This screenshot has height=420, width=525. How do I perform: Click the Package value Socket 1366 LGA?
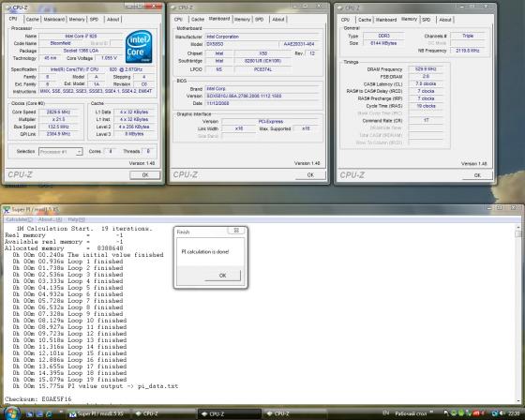(81, 51)
